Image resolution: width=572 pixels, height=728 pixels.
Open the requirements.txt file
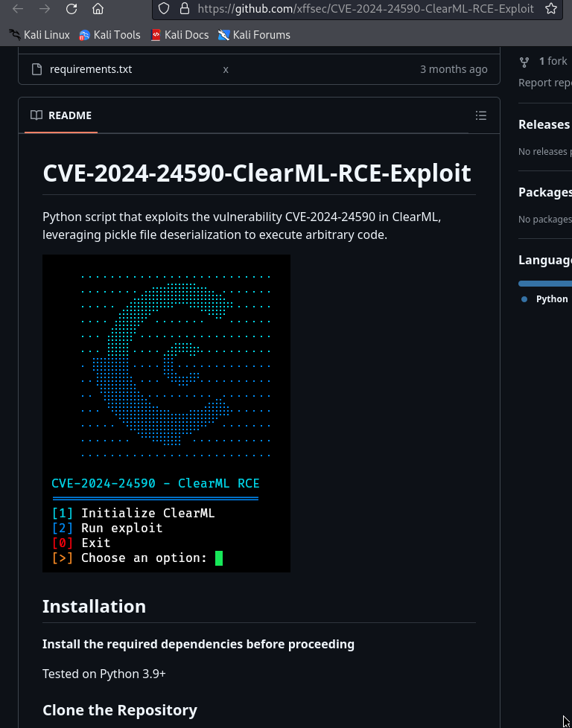pyautogui.click(x=91, y=69)
